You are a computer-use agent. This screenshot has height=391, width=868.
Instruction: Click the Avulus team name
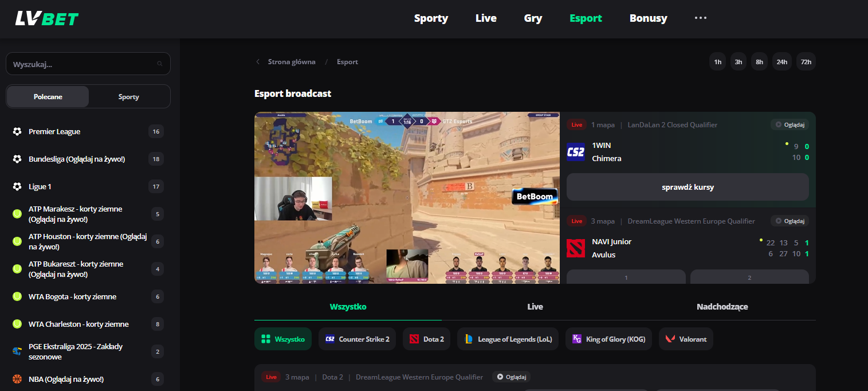point(604,255)
